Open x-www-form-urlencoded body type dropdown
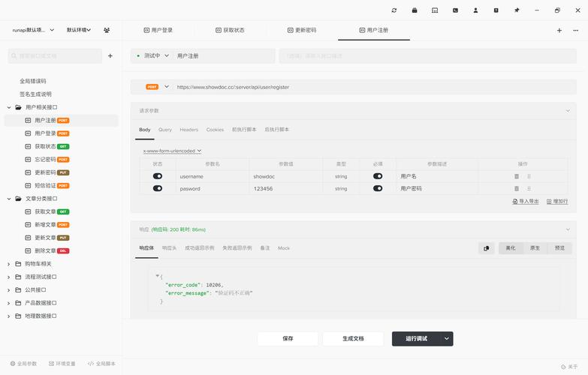 click(x=173, y=151)
